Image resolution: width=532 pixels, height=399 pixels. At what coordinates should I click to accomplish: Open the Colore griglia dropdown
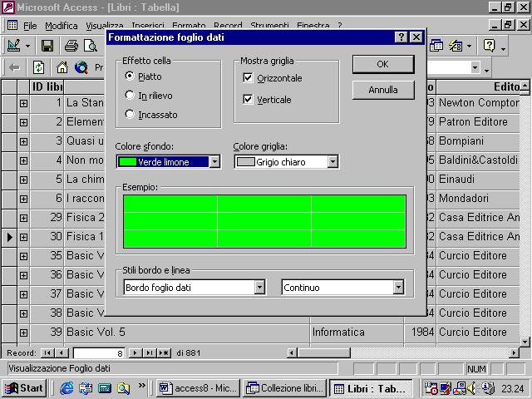click(332, 162)
